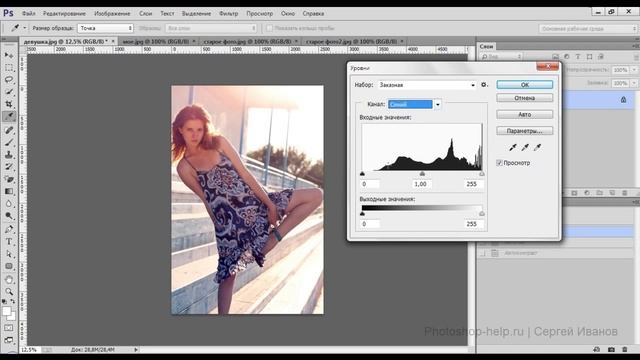Select the Move tool

(9, 55)
